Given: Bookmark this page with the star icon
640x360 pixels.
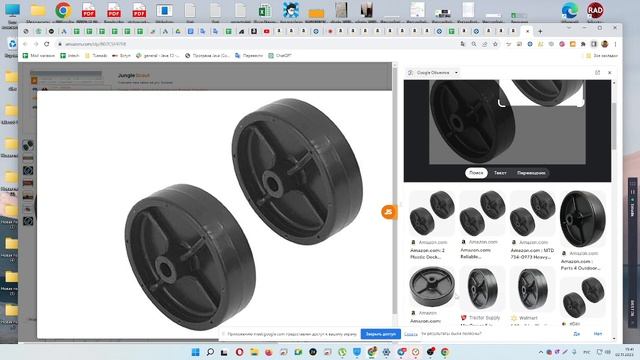Looking at the screenshot, I should coord(495,44).
